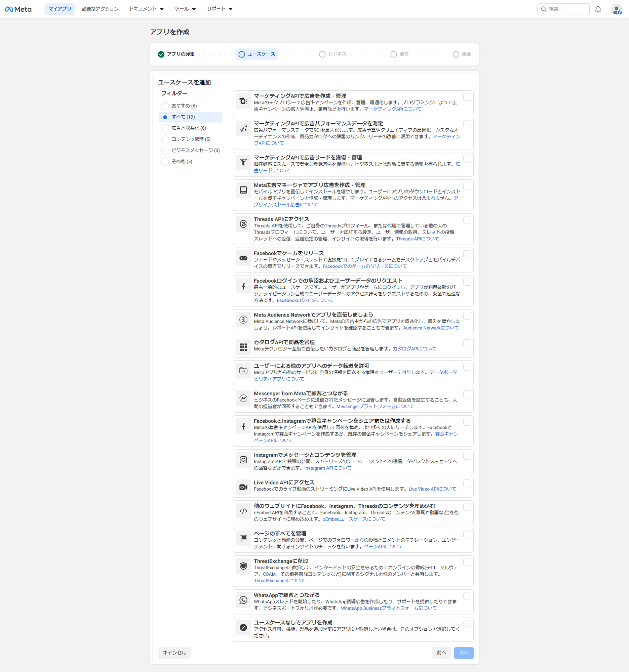Open 必要なアクション in the top navigation
This screenshot has width=629, height=672.
(100, 9)
